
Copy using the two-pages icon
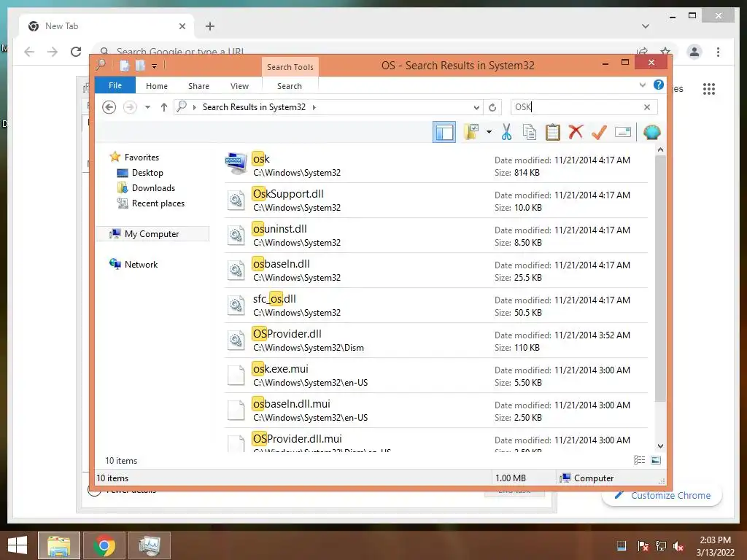pos(530,132)
